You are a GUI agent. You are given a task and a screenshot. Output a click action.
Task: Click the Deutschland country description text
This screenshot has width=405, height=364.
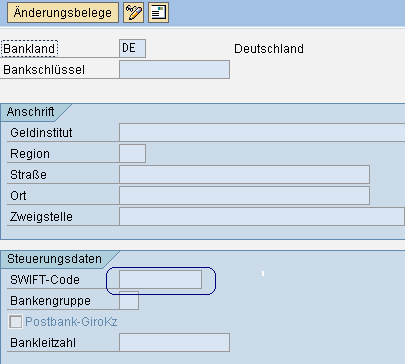pyautogui.click(x=269, y=49)
